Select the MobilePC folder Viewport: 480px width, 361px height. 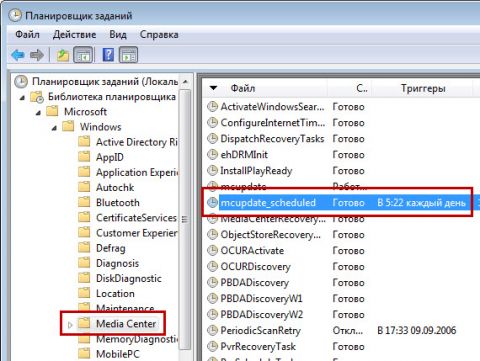118,354
